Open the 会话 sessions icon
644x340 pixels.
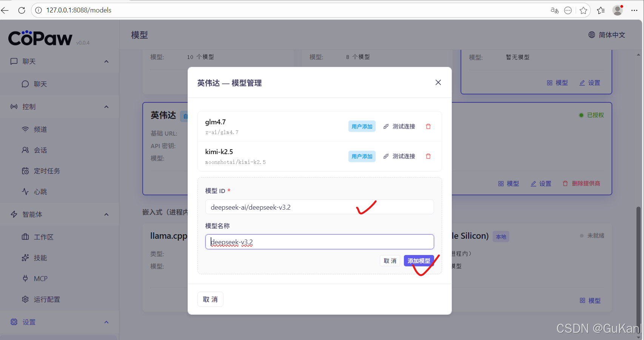25,150
